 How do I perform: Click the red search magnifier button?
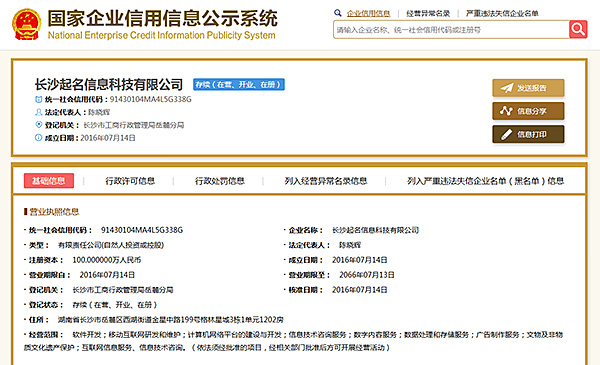(x=578, y=29)
